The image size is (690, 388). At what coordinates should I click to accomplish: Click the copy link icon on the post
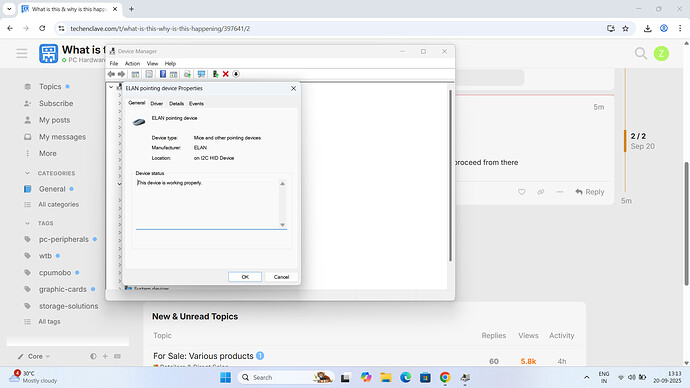540,192
